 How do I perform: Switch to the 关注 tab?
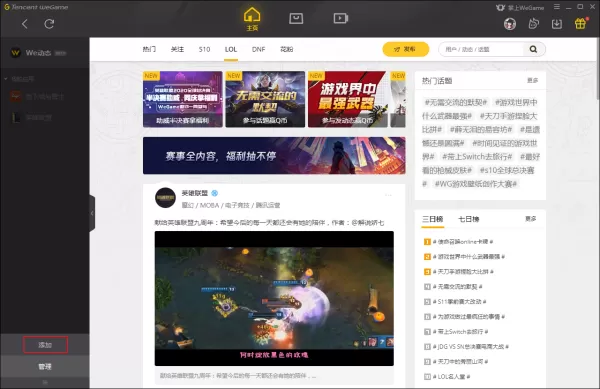tap(177, 49)
